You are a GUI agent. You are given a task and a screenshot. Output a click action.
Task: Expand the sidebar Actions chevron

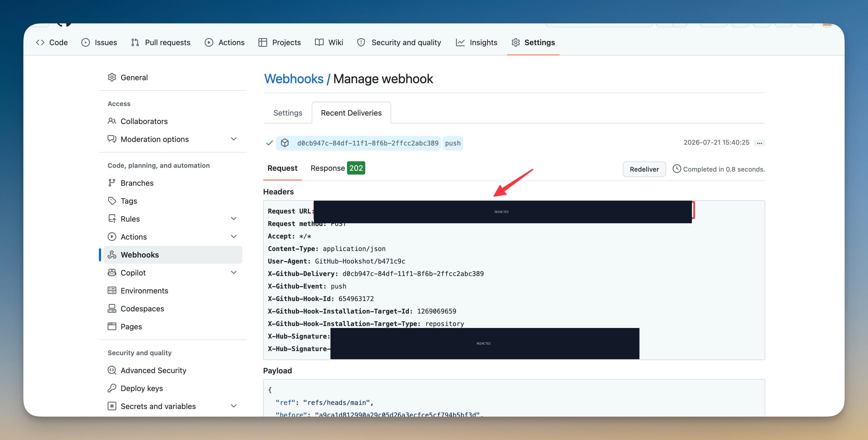[233, 236]
